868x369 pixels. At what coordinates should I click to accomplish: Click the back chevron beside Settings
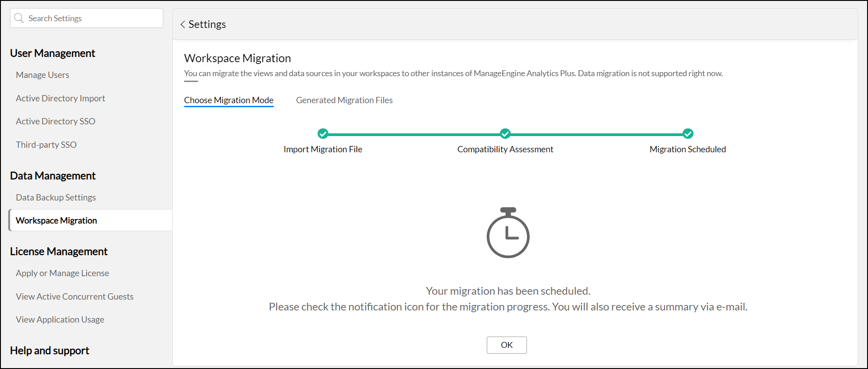coord(183,24)
